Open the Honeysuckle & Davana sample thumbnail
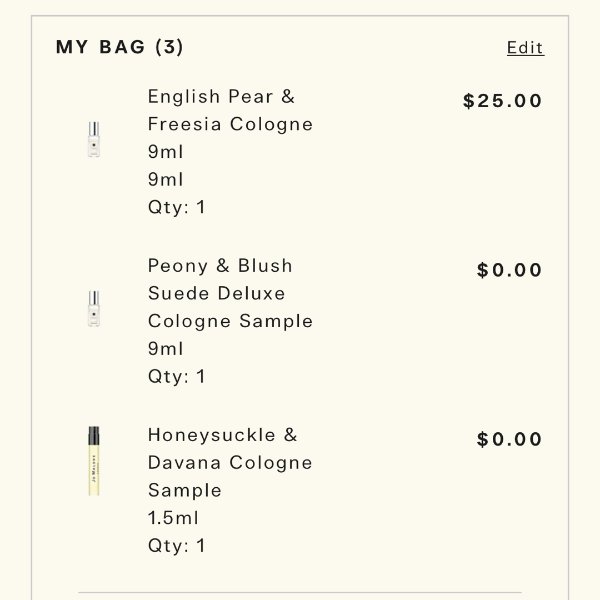Image resolution: width=600 pixels, height=600 pixels. click(94, 461)
